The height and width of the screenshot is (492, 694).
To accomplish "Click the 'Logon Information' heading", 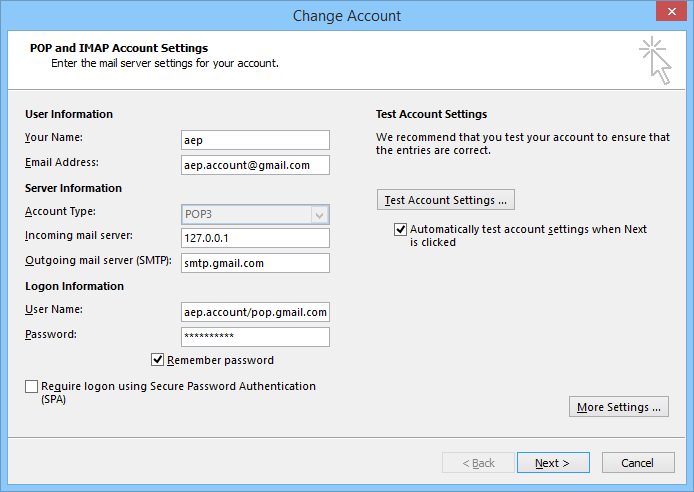I will pos(74,286).
